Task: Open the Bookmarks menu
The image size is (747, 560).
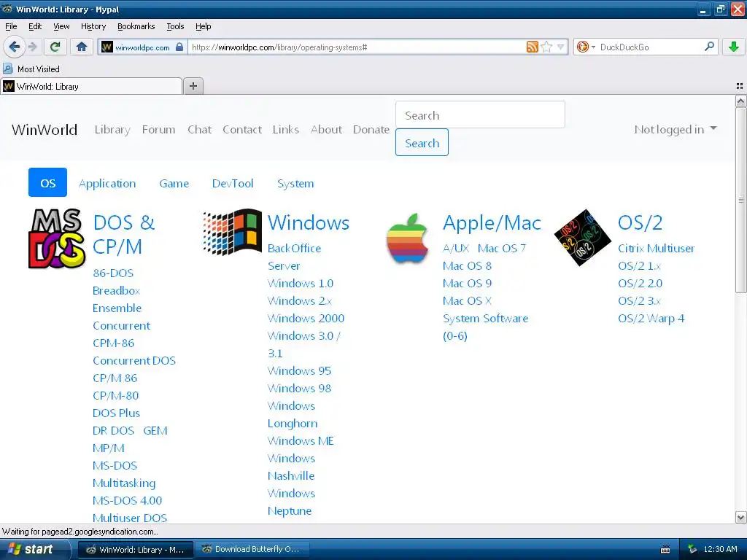Action: pos(136,26)
